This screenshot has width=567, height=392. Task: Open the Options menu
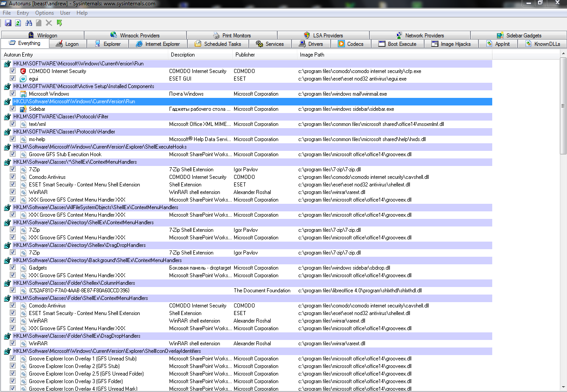point(45,13)
